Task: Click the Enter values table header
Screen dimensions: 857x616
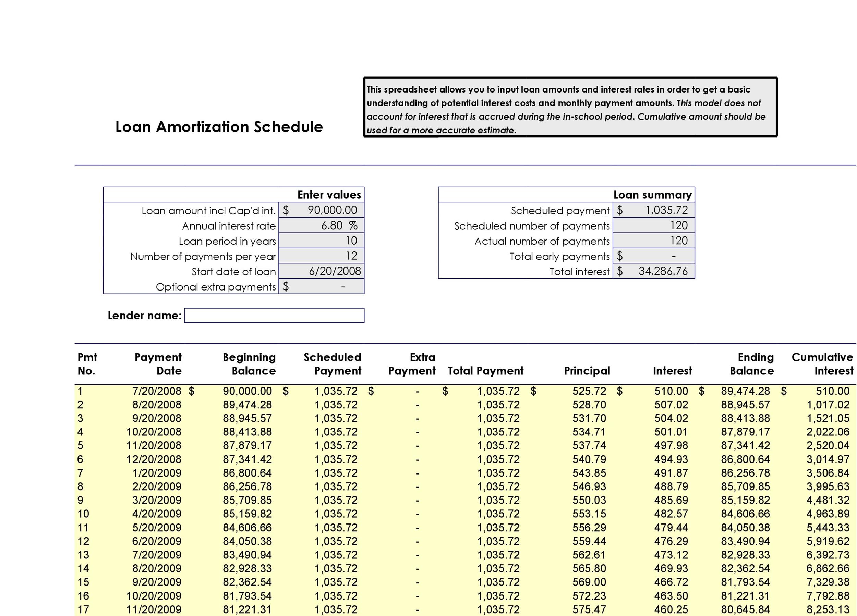Action: pyautogui.click(x=329, y=195)
